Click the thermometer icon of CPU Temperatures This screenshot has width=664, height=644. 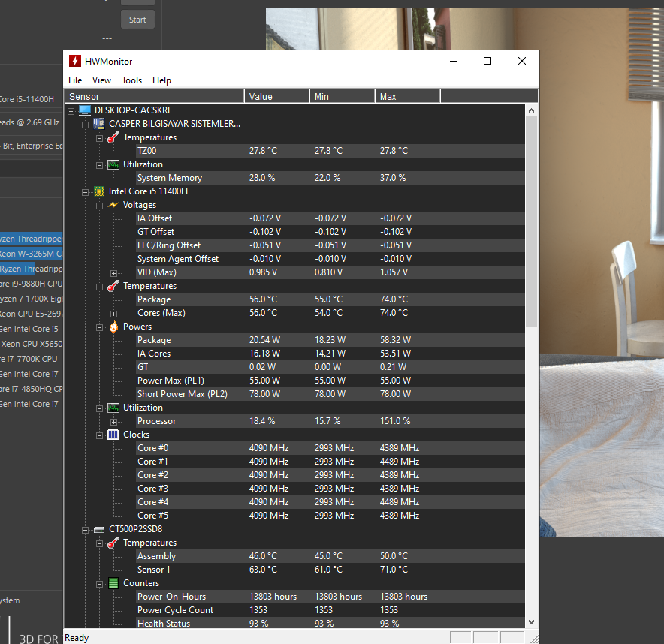[x=113, y=286]
